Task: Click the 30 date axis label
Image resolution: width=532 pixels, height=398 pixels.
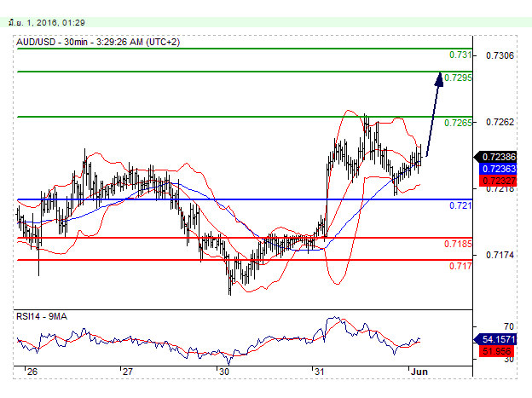Action: tap(224, 372)
